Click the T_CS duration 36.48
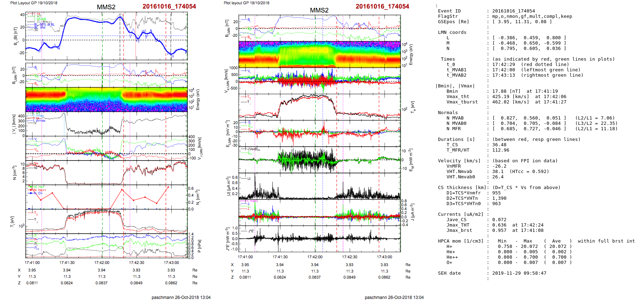The height and width of the screenshot is (300, 644). [499, 145]
